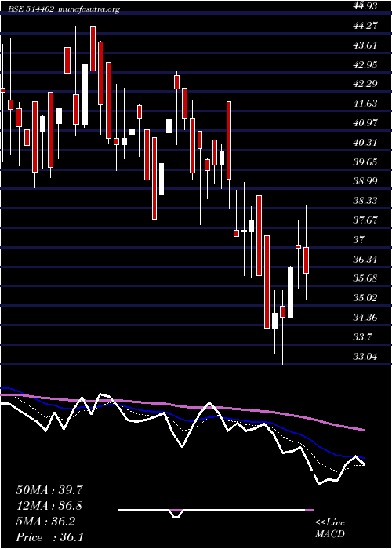Select the 35.68 price axis label
Screen dimensions: 392x549
[366, 278]
